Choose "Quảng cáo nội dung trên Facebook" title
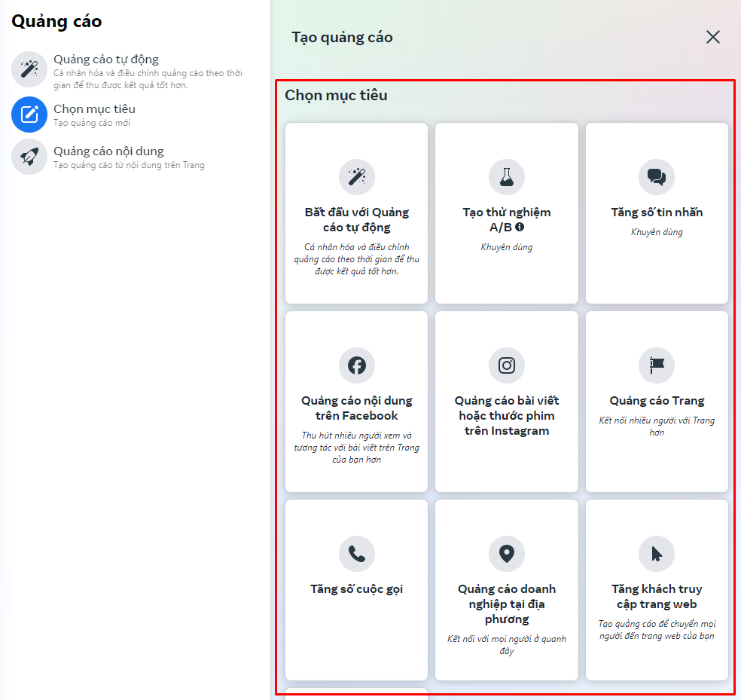 click(357, 408)
